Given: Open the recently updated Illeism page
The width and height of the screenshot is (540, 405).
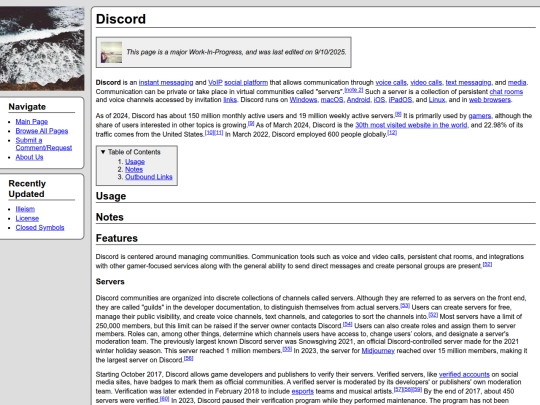Looking at the screenshot, I should (25, 209).
